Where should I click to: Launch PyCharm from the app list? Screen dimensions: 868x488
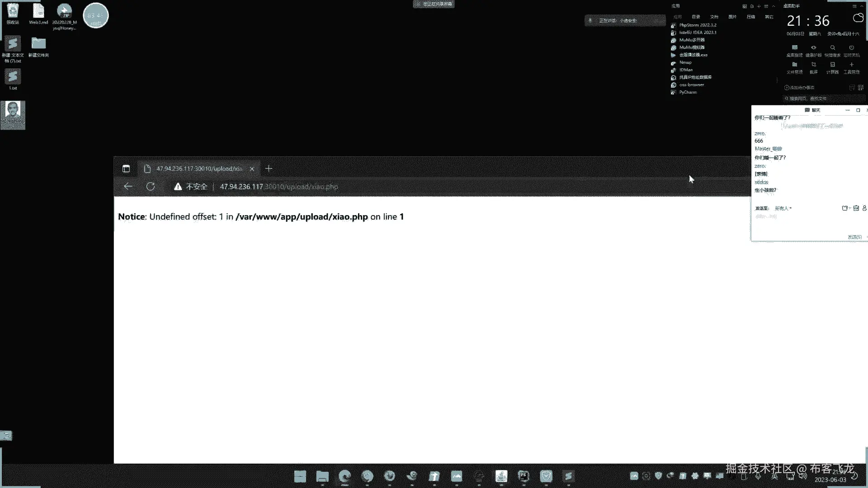pyautogui.click(x=688, y=92)
